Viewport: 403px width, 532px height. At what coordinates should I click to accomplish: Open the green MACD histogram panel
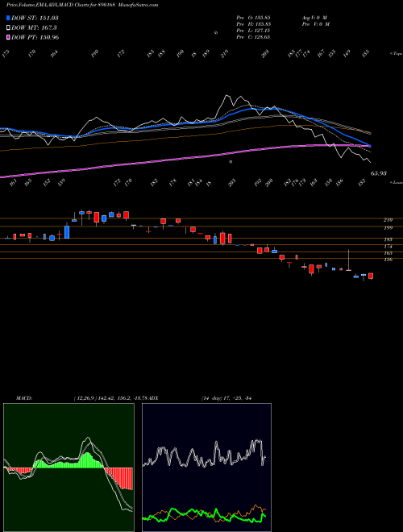pos(69,468)
